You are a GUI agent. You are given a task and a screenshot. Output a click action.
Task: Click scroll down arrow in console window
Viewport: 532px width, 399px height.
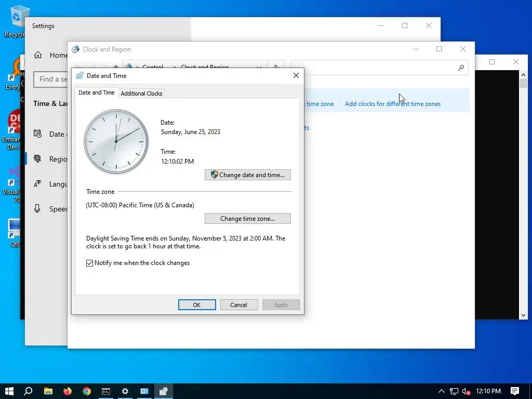click(523, 315)
